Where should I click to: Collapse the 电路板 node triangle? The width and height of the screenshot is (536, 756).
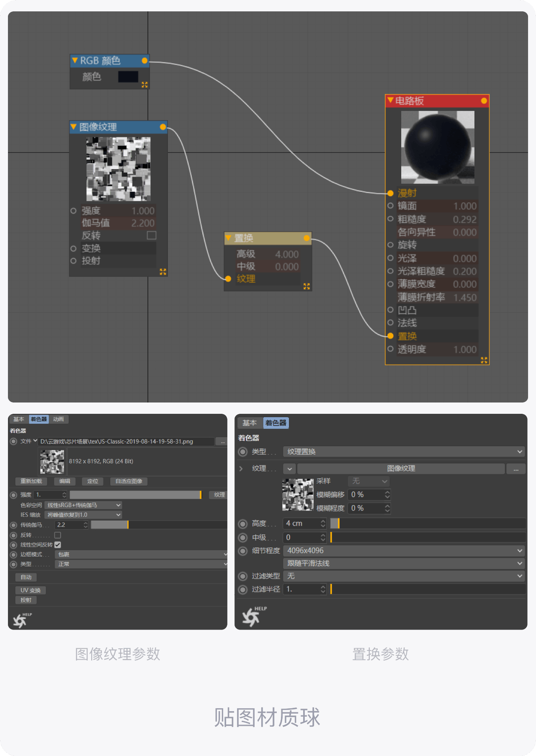390,100
